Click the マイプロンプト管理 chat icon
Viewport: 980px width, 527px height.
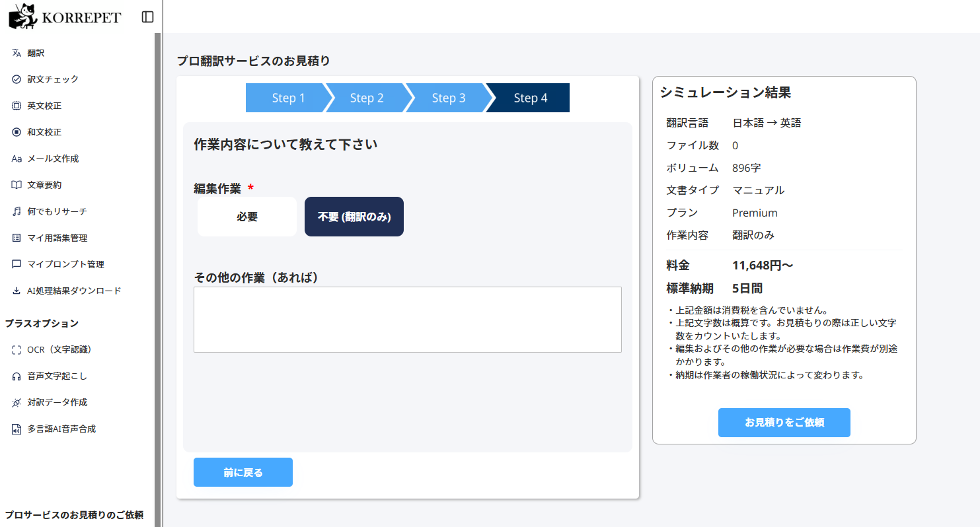[x=17, y=264]
